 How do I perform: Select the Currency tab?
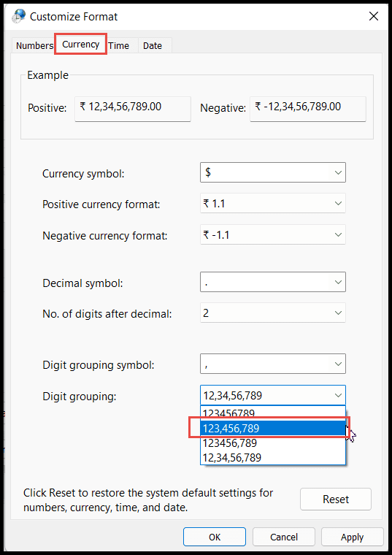pyautogui.click(x=81, y=45)
